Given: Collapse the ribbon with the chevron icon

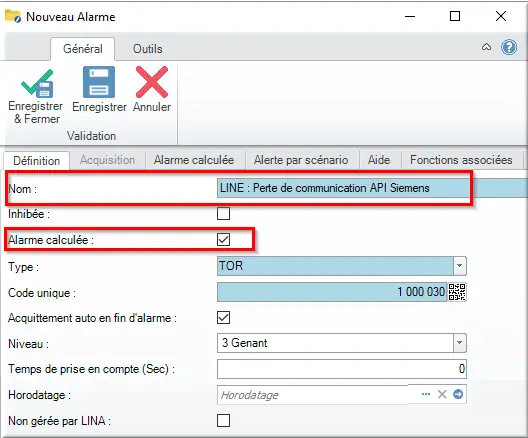Looking at the screenshot, I should coord(486,47).
